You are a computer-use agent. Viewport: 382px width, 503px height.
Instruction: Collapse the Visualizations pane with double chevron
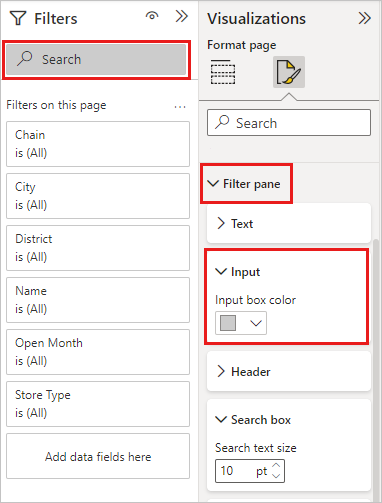tap(365, 18)
